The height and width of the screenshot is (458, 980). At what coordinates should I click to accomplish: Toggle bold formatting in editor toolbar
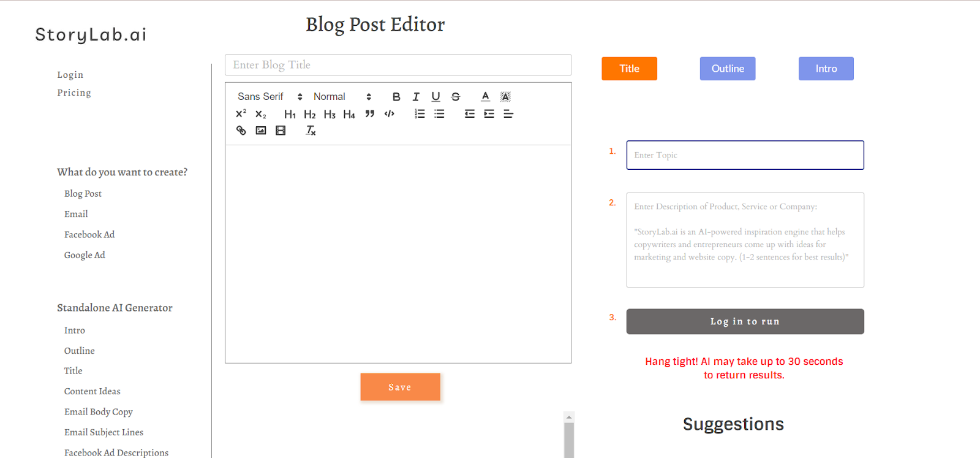(396, 97)
